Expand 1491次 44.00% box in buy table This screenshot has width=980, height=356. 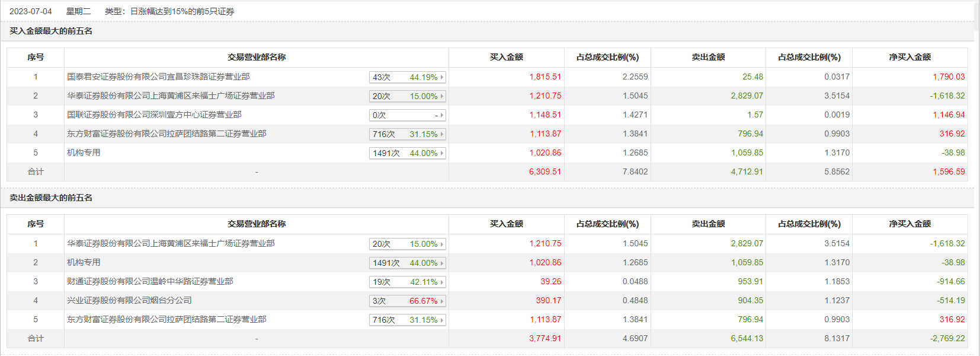[x=442, y=153]
